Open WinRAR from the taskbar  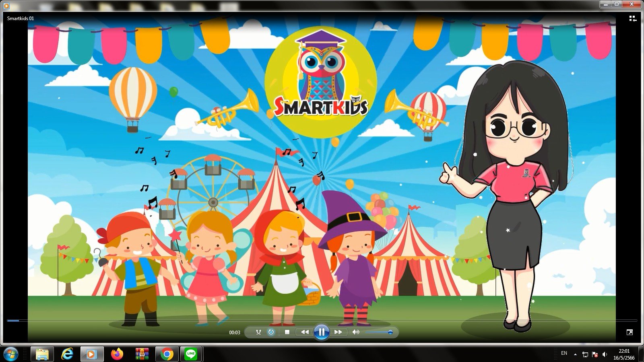click(x=142, y=354)
